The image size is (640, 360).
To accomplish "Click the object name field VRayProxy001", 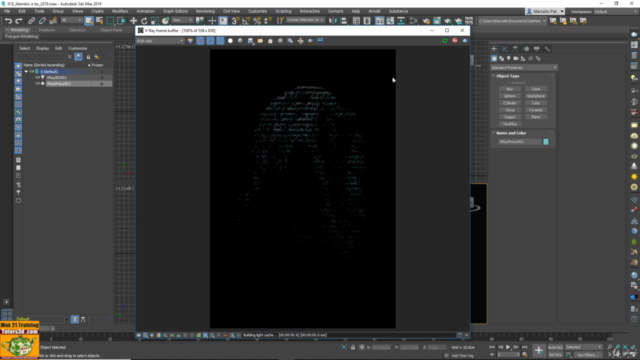I will [x=520, y=142].
